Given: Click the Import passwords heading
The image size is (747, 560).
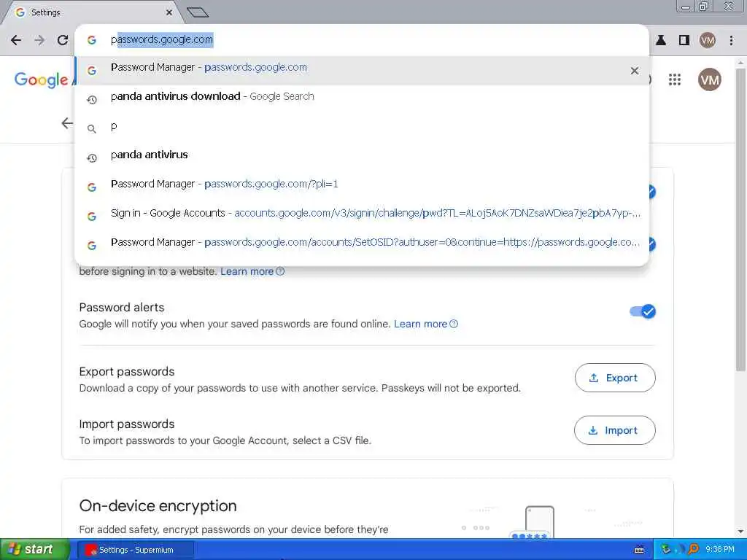Looking at the screenshot, I should tap(127, 424).
